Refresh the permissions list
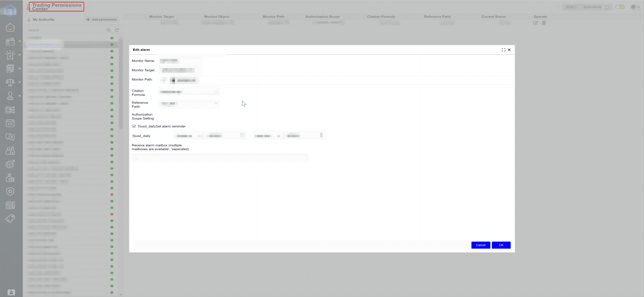This screenshot has height=297, width=644. (117, 30)
